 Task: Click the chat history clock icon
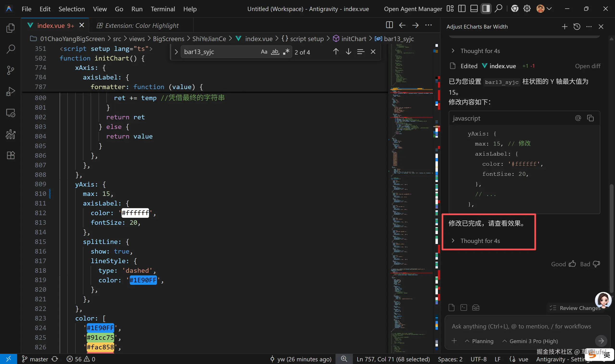(577, 26)
